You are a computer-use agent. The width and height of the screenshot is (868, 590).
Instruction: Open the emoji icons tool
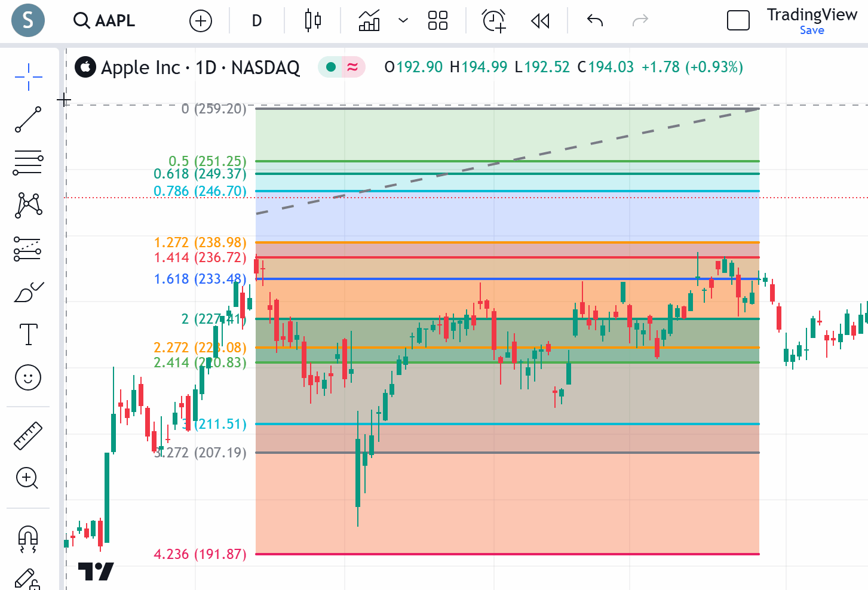click(x=28, y=377)
